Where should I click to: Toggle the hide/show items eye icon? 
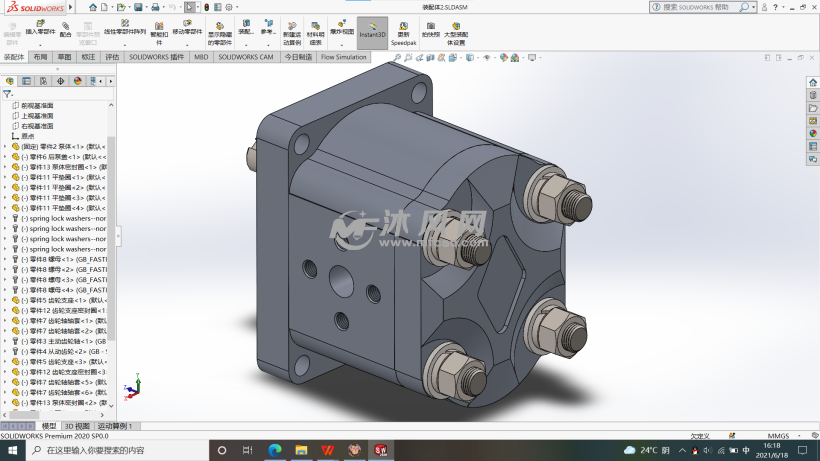click(x=486, y=58)
